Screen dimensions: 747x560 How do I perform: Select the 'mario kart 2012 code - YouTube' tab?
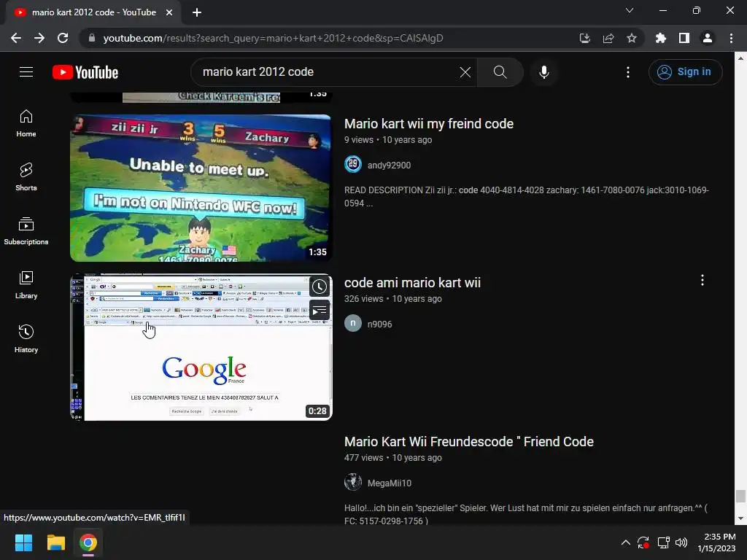coord(93,12)
